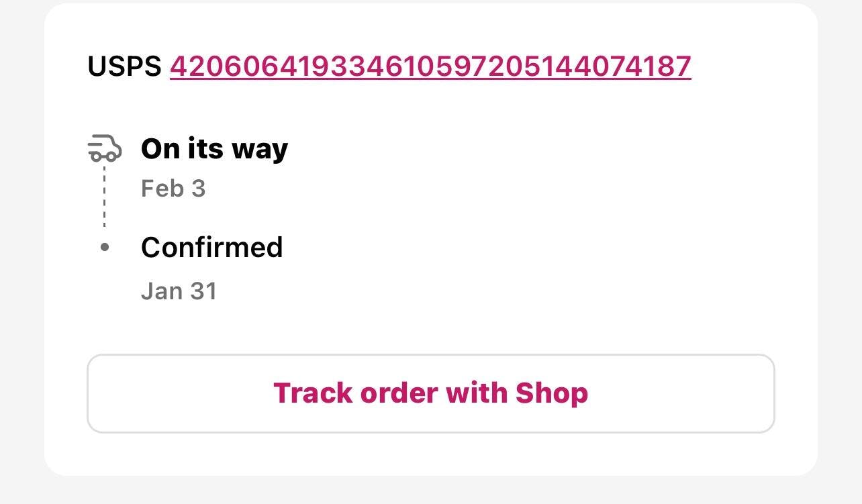Screen dimensions: 862x504
Task: Click the USPS carrier label
Action: tap(125, 66)
